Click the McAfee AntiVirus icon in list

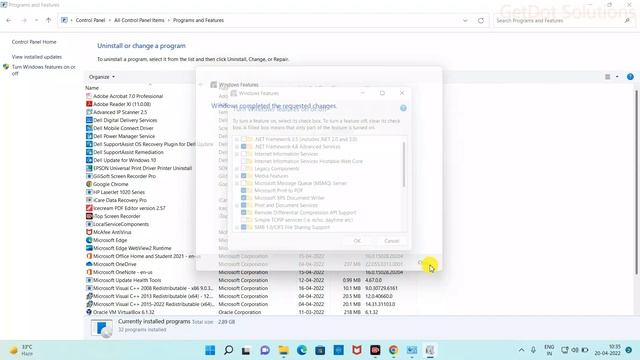click(x=89, y=232)
